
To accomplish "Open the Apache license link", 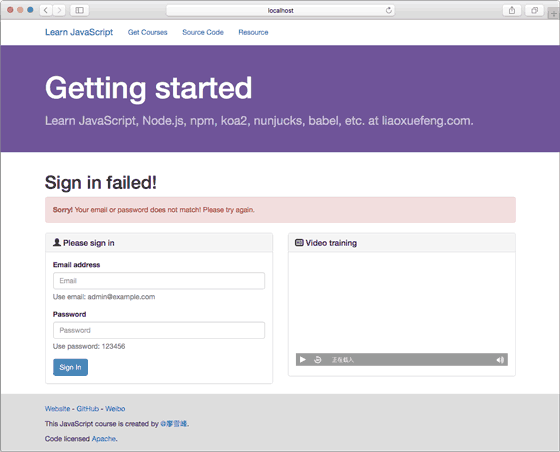I will (104, 439).
